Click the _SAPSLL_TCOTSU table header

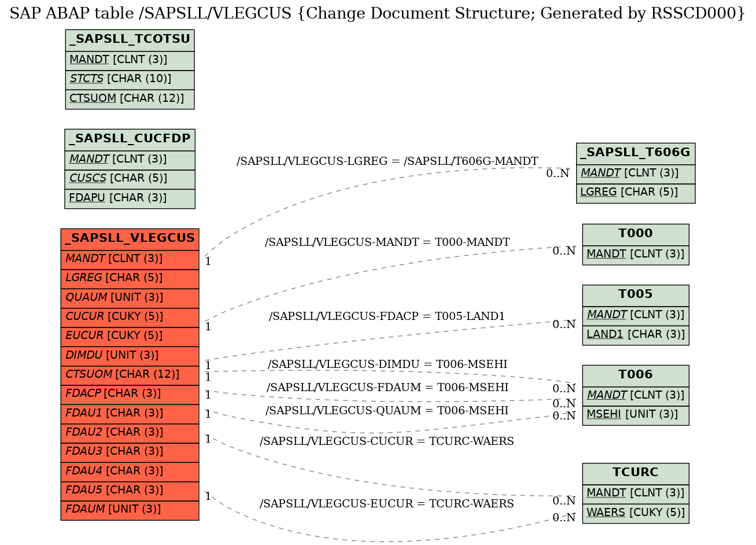(x=130, y=40)
